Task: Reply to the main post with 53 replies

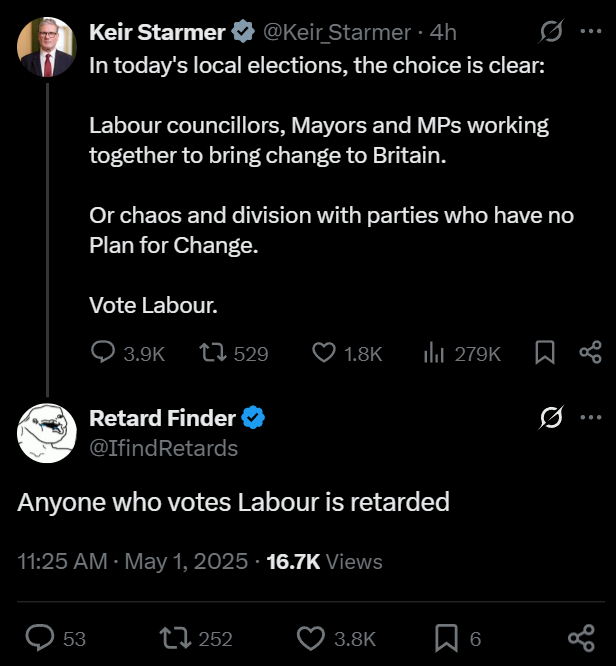Action: [x=41, y=638]
